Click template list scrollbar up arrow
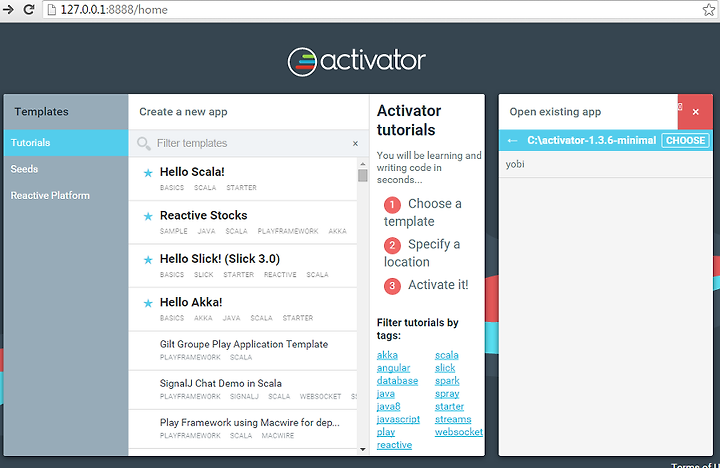 click(363, 164)
